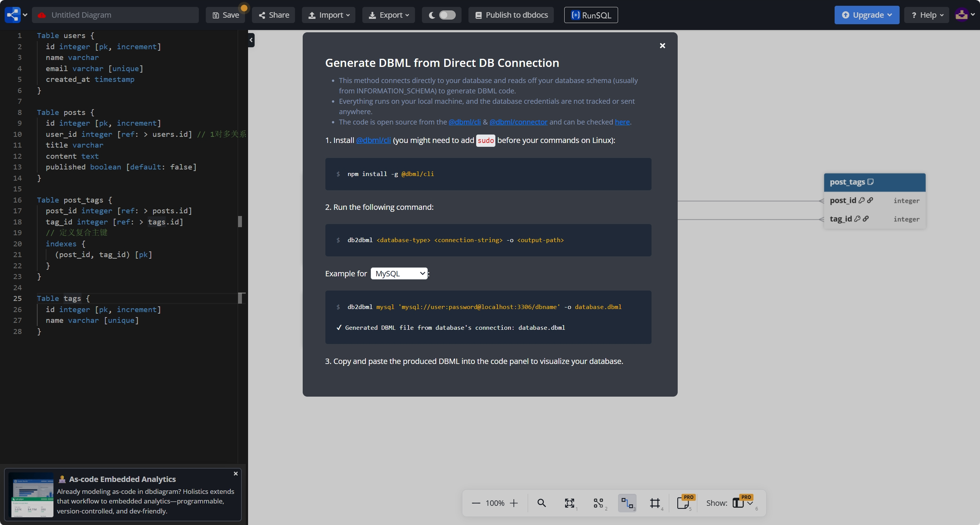980x525 pixels.
Task: Open the Import dropdown menu
Action: (328, 15)
